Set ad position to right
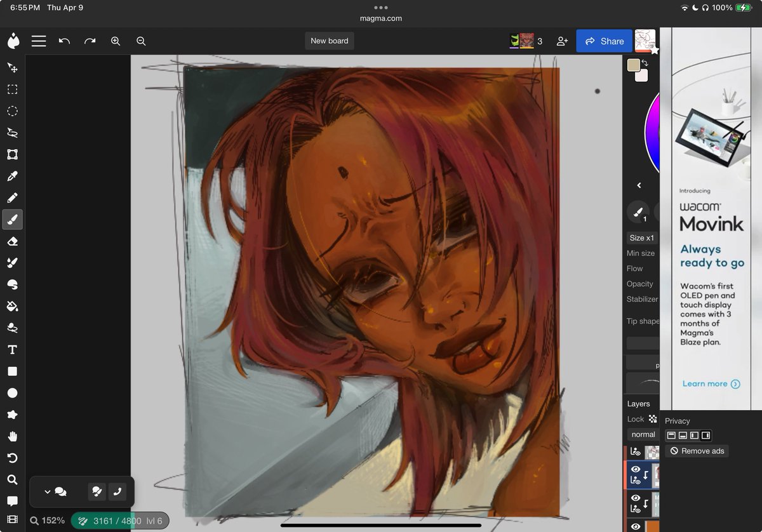762x532 pixels. point(705,436)
